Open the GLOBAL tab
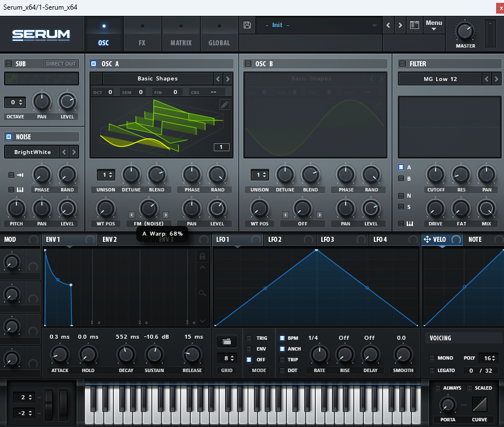The height and width of the screenshot is (427, 504). click(219, 34)
